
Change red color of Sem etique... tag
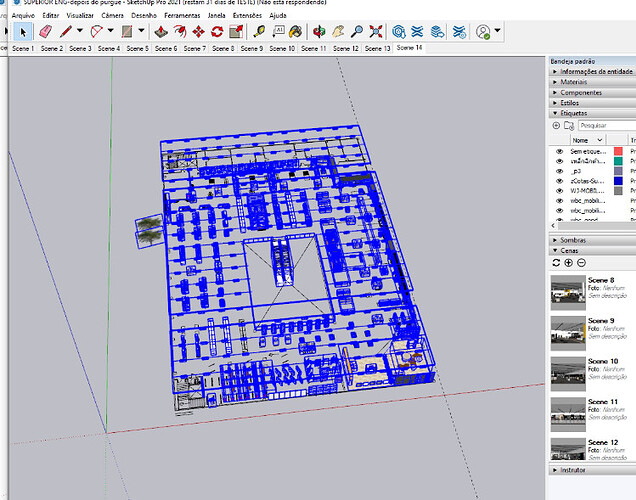[x=618, y=151]
